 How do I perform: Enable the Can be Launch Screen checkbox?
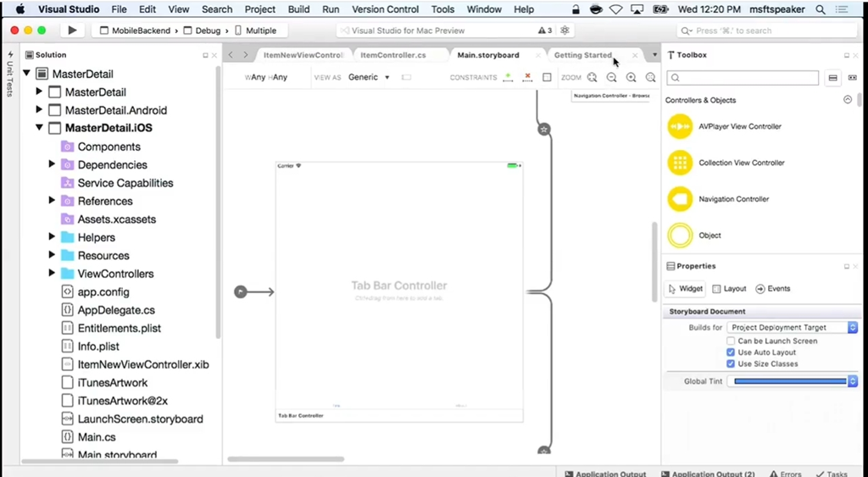point(731,341)
